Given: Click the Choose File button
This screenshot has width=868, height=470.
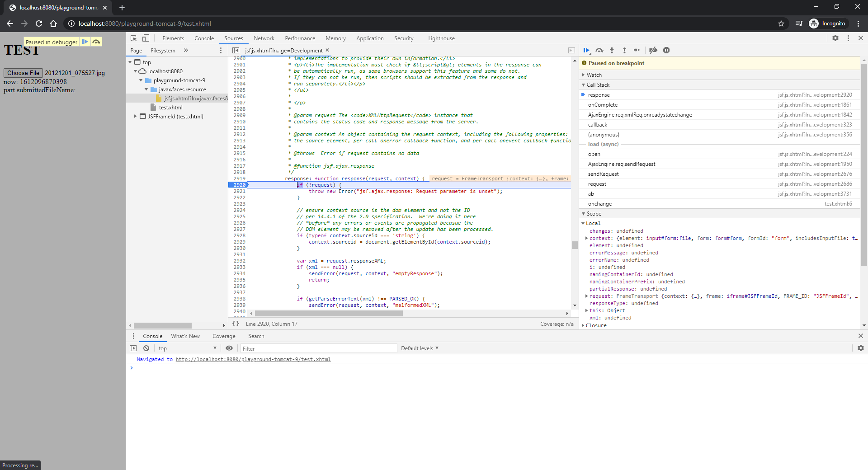Looking at the screenshot, I should point(23,72).
